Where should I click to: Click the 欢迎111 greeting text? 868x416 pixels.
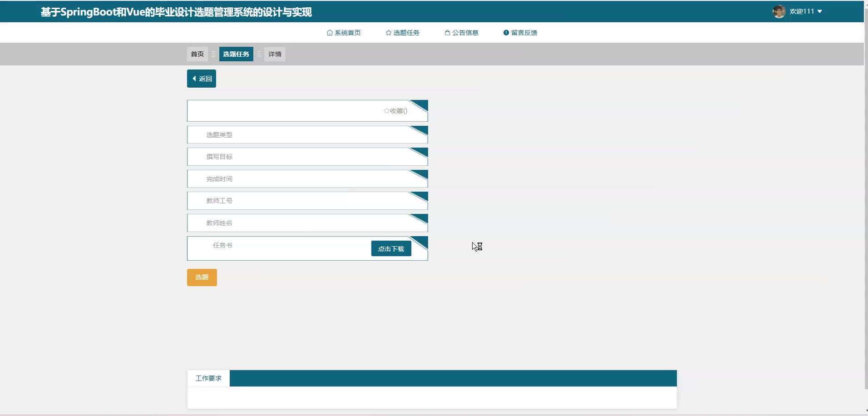coord(802,11)
